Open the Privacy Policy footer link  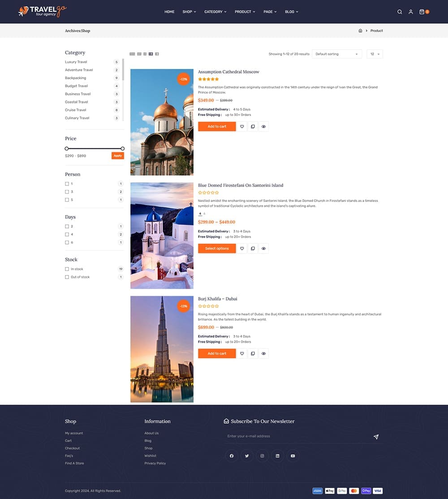click(x=155, y=463)
